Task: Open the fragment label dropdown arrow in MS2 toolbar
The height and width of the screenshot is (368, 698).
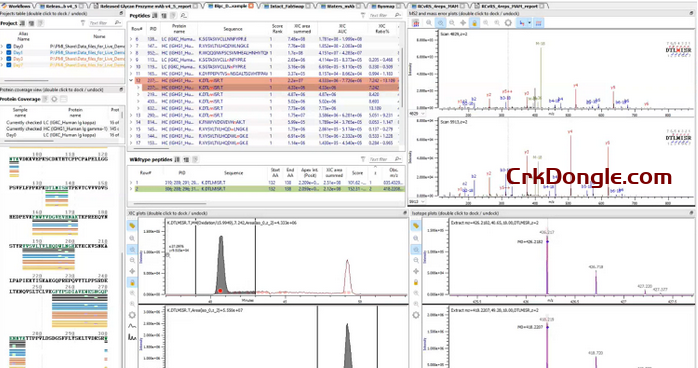Action: (x=529, y=23)
